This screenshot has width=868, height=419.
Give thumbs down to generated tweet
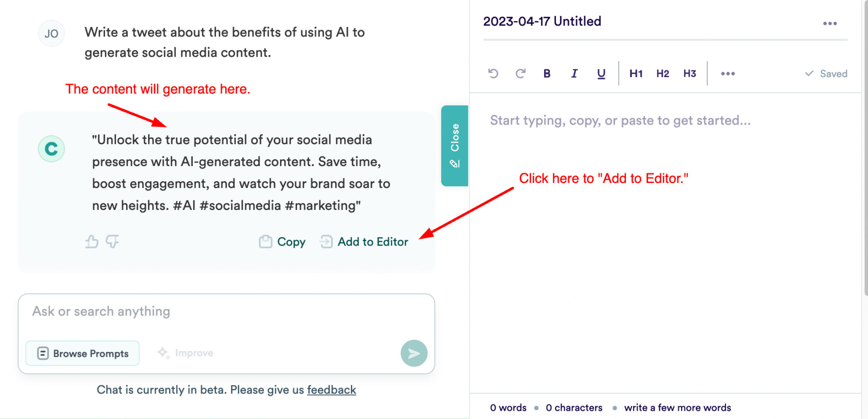pos(112,241)
